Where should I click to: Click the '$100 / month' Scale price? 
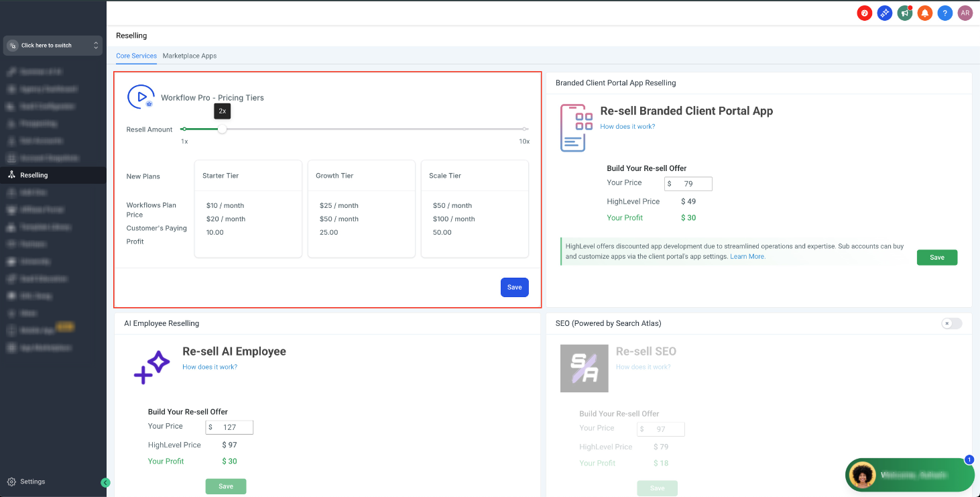click(x=454, y=219)
